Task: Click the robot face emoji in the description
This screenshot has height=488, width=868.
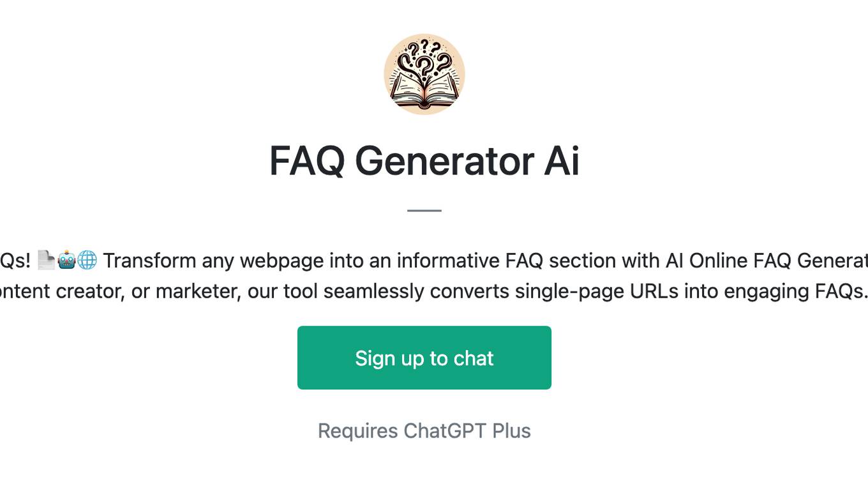Action: [66, 260]
